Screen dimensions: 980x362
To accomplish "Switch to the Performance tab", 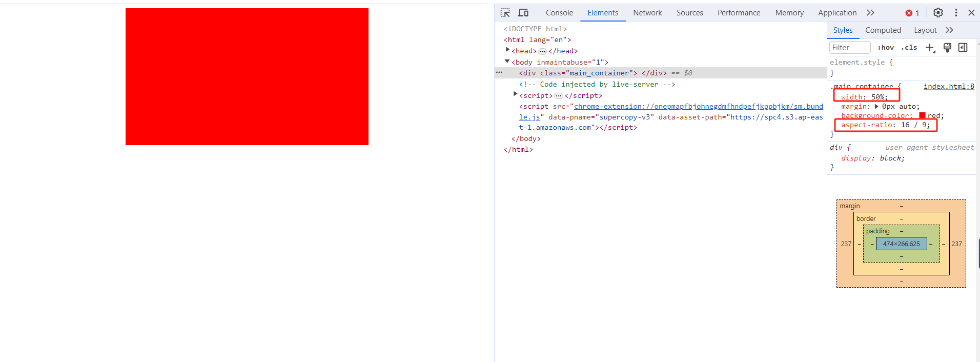I will (x=739, y=13).
